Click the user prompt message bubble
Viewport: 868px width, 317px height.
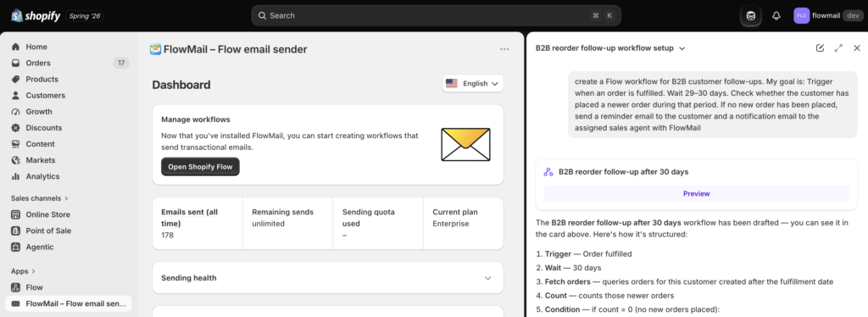tap(713, 104)
